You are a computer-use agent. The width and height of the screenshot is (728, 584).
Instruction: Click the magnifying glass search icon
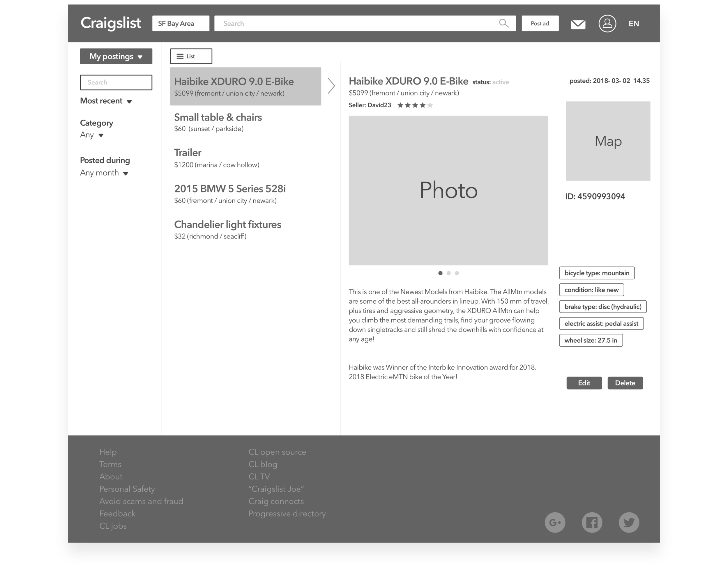503,23
